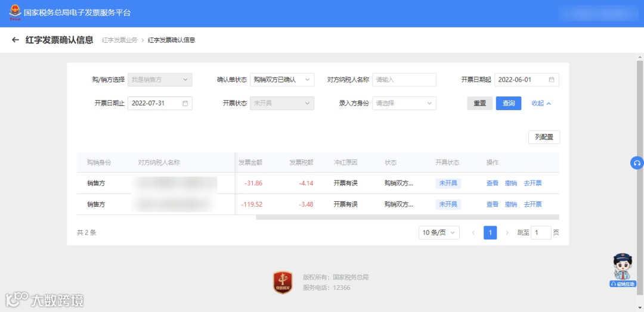
Task: Collapse filters with 收起
Action: pyautogui.click(x=541, y=104)
